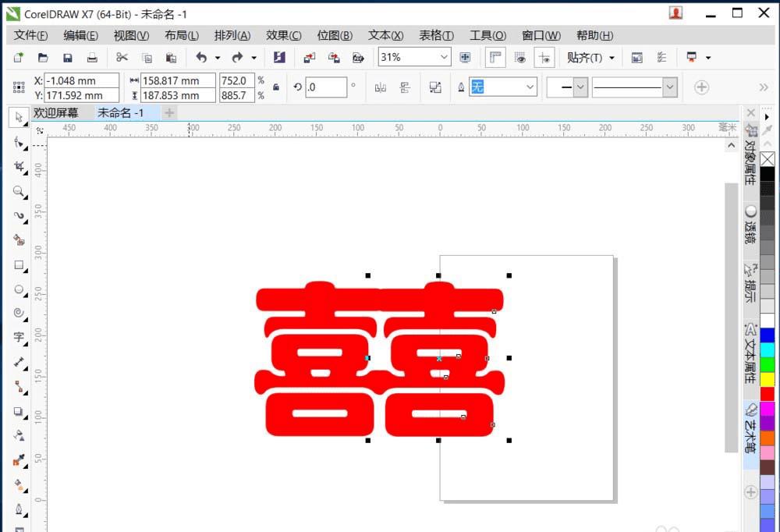This screenshot has height=532, width=780.
Task: Click the Undo arrow icon
Action: (x=201, y=58)
